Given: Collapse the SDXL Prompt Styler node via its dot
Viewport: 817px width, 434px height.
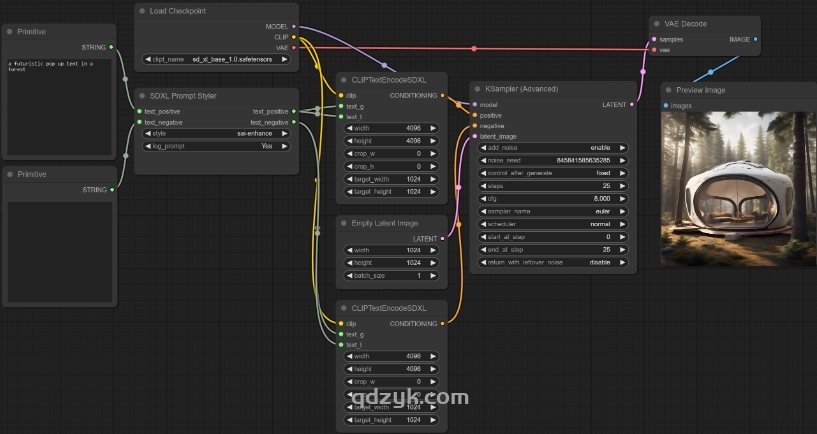Looking at the screenshot, I should [x=144, y=96].
